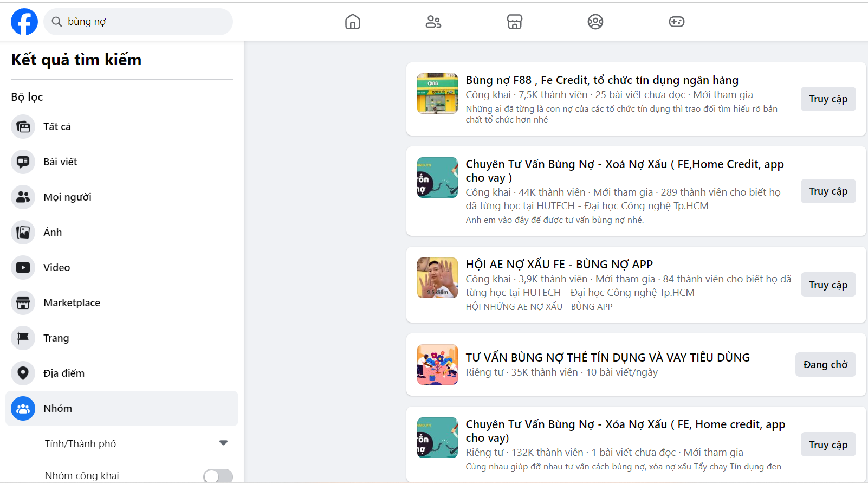Click the Video filter icon

click(x=23, y=268)
